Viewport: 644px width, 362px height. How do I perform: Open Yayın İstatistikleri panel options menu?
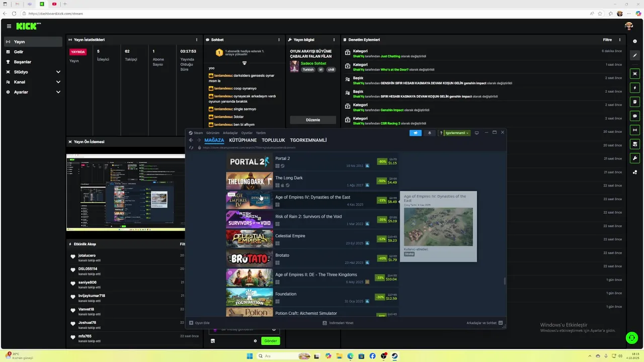tap(197, 40)
